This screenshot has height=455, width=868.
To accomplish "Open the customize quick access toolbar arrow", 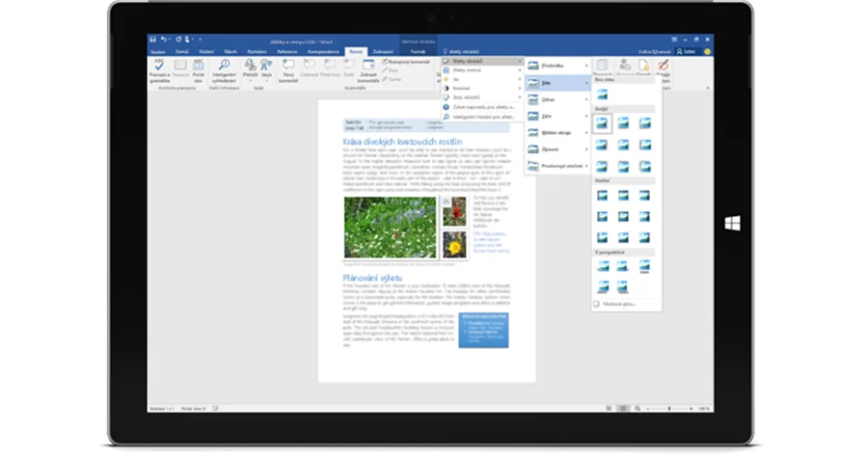I will pos(200,40).
